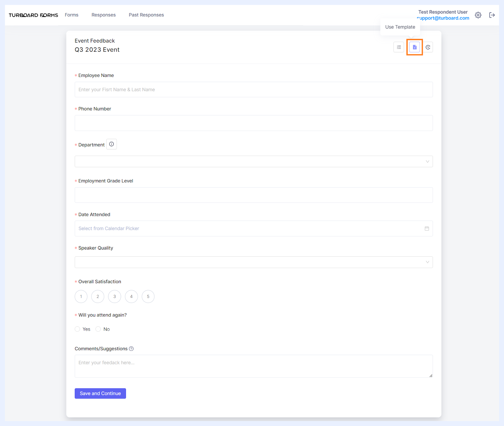Expand the Speaker Quality dropdown

(x=254, y=262)
